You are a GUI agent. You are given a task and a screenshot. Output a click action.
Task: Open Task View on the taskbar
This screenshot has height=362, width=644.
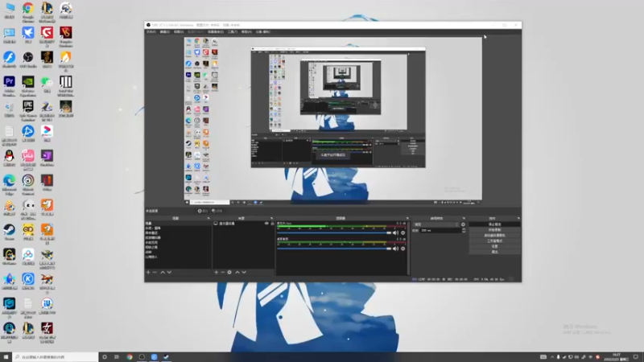117,357
